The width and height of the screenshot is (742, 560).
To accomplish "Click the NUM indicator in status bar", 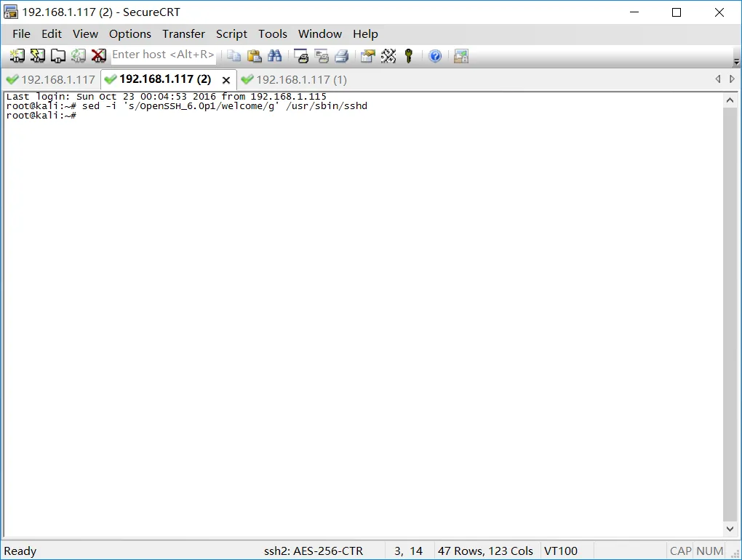I will point(710,551).
